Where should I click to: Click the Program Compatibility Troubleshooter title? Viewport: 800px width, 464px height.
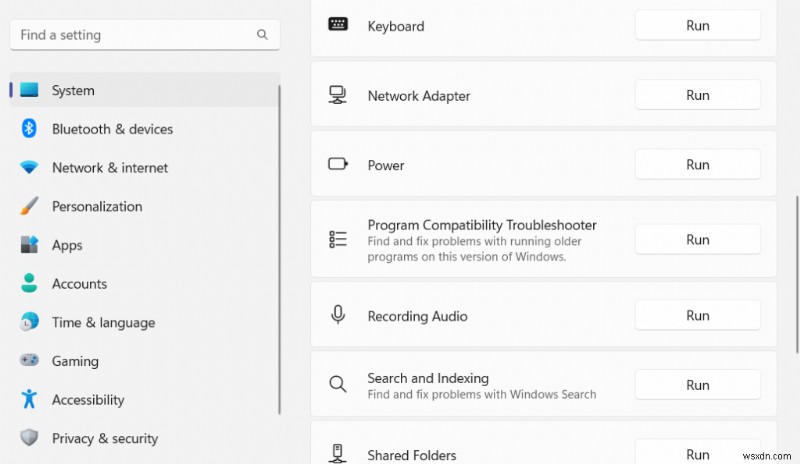[x=482, y=225]
